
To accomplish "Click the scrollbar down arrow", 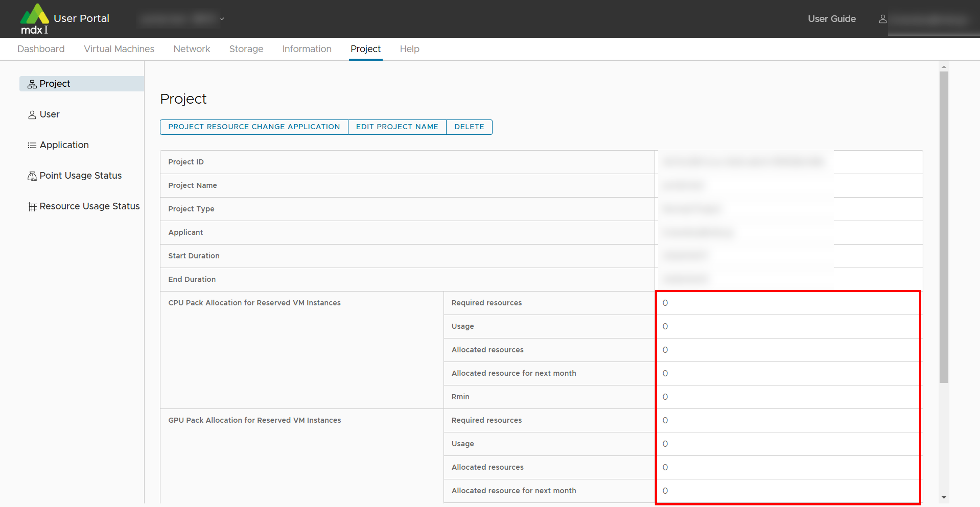I will click(x=943, y=497).
